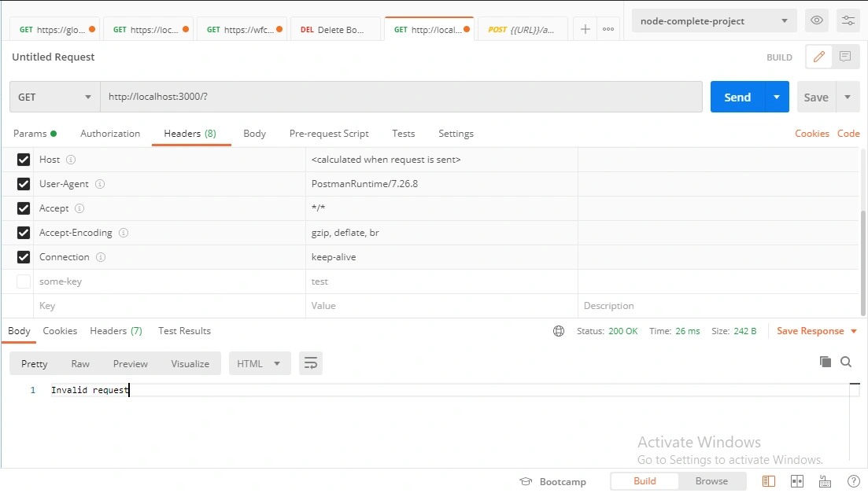Viewport: 868px width, 493px height.
Task: Switch to two-pane view icon in status bar
Action: point(797,481)
